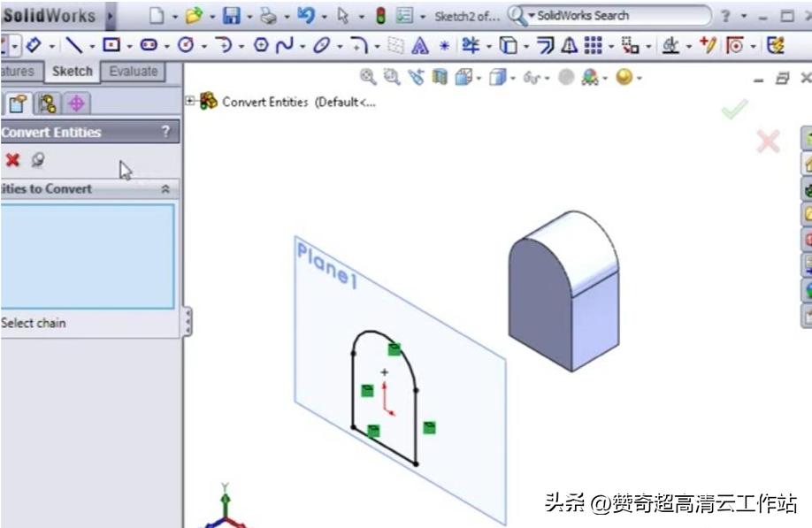The width and height of the screenshot is (812, 528).
Task: Create a new document with New icon
Action: click(157, 16)
